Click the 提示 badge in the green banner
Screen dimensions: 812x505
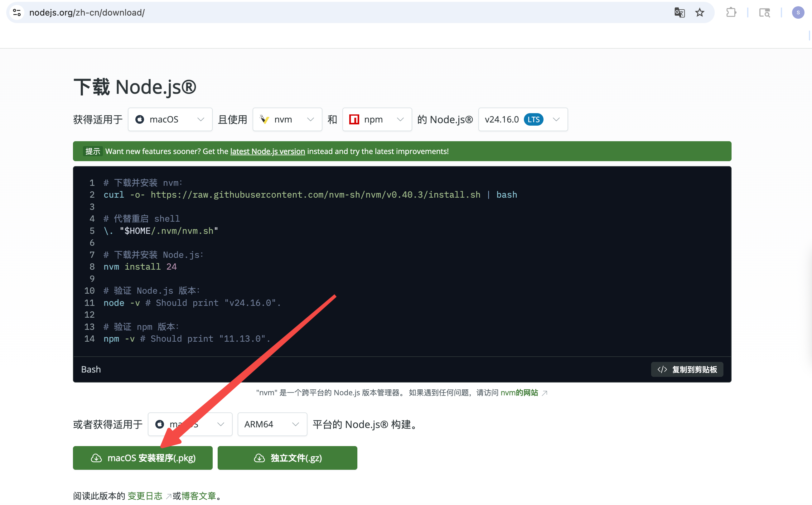[x=93, y=151]
